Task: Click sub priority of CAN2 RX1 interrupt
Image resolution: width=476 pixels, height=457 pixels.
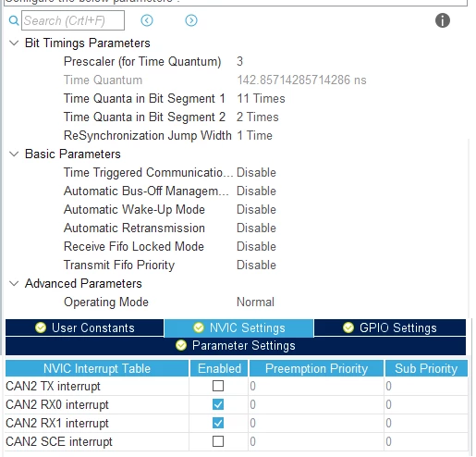Action: point(426,423)
